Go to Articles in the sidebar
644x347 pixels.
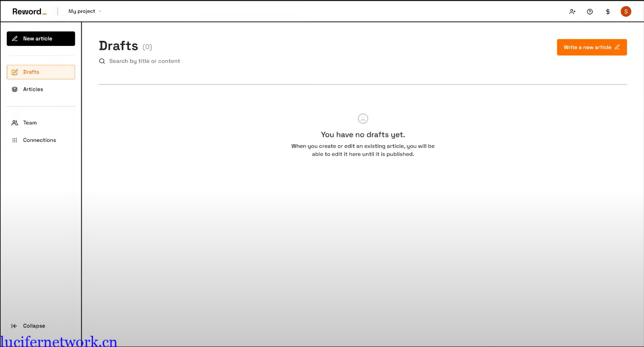(33, 89)
